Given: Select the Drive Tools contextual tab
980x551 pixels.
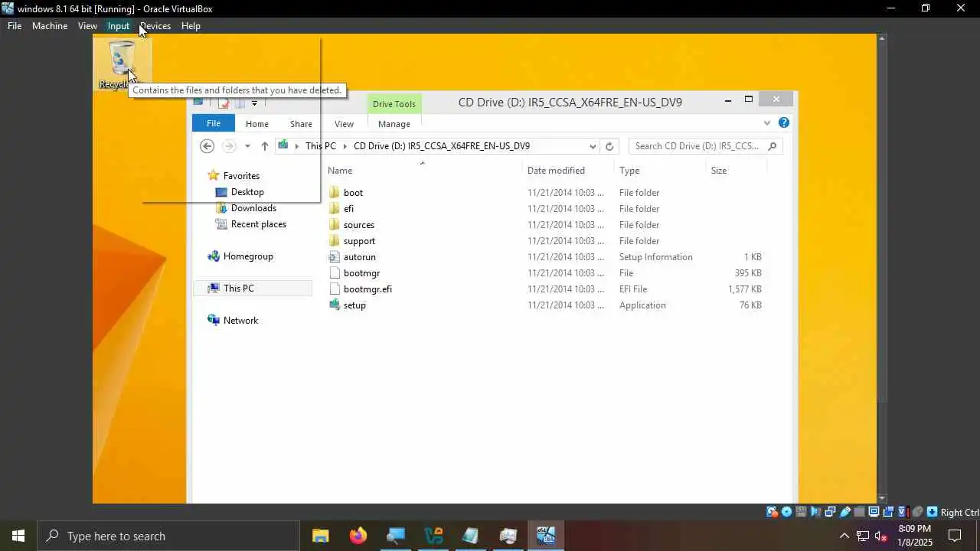Looking at the screenshot, I should coord(394,104).
